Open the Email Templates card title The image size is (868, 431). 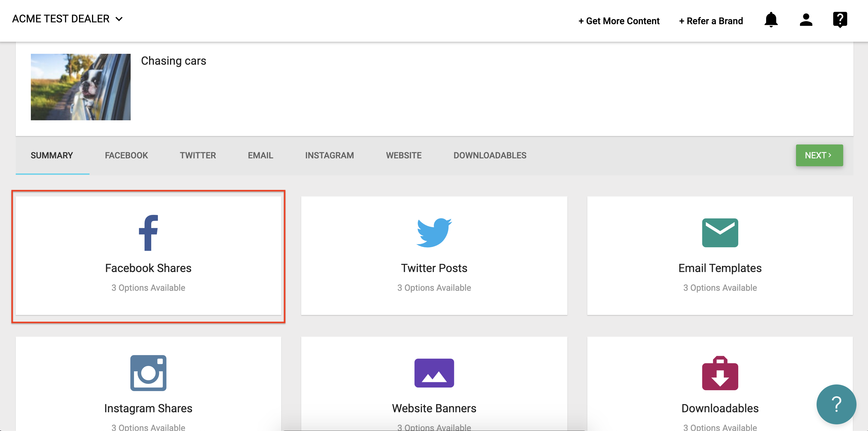pos(720,268)
